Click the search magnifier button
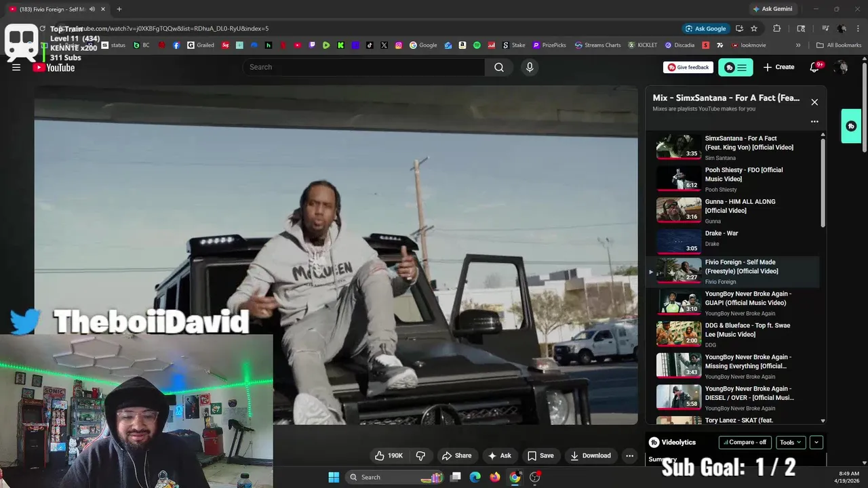Viewport: 868px width, 488px height. (x=499, y=67)
